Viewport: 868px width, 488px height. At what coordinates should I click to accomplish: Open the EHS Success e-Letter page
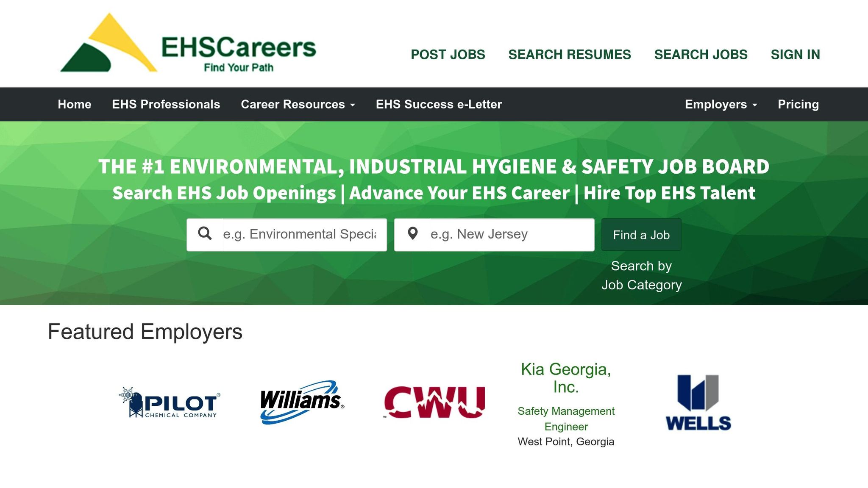[439, 105]
